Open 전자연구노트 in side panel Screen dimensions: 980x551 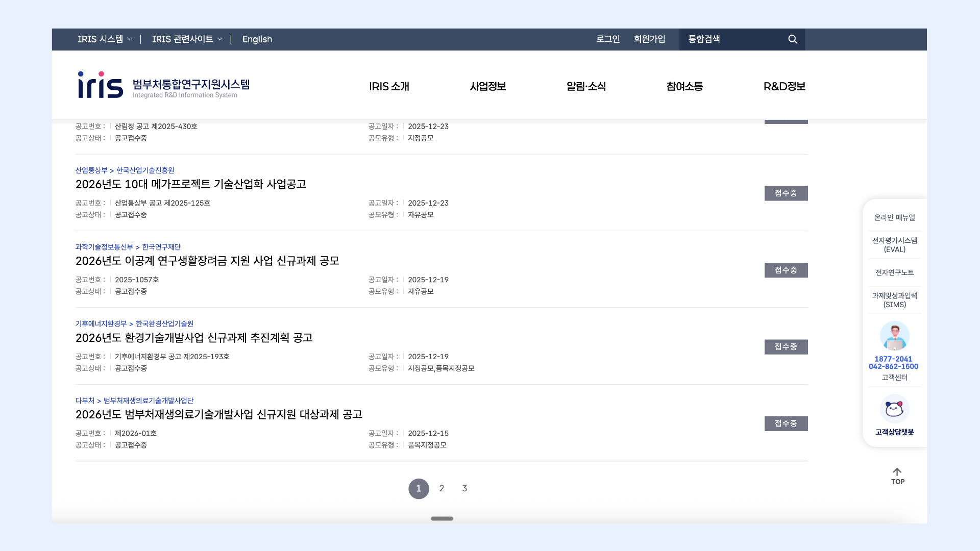pyautogui.click(x=894, y=272)
